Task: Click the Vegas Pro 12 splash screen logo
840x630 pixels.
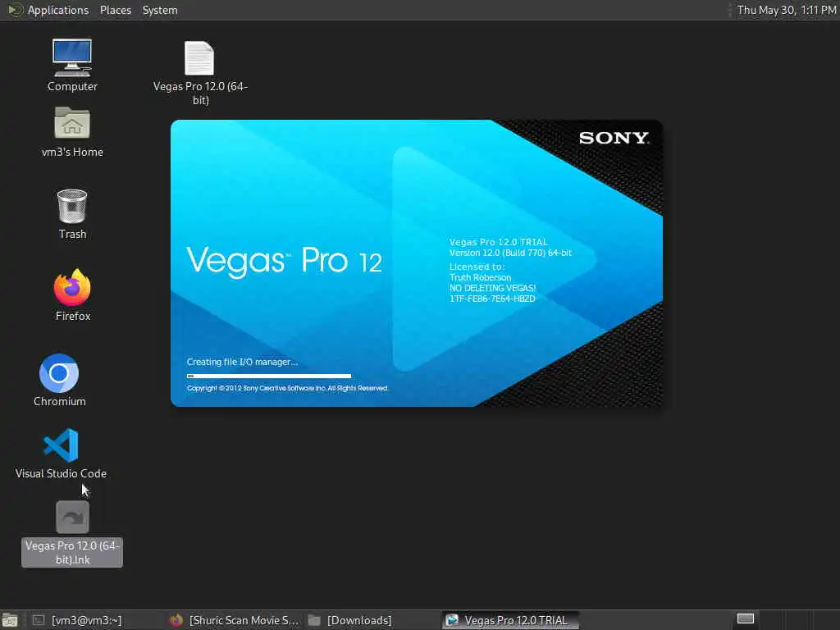Action: [x=285, y=262]
